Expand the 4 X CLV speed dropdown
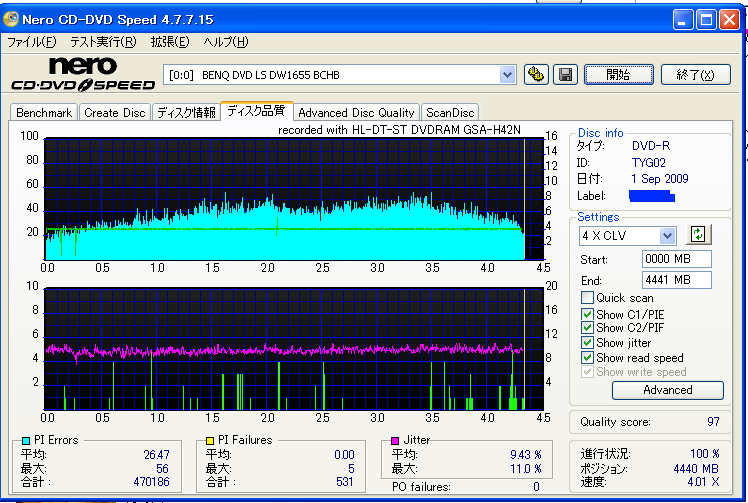748x503 pixels. click(x=667, y=235)
